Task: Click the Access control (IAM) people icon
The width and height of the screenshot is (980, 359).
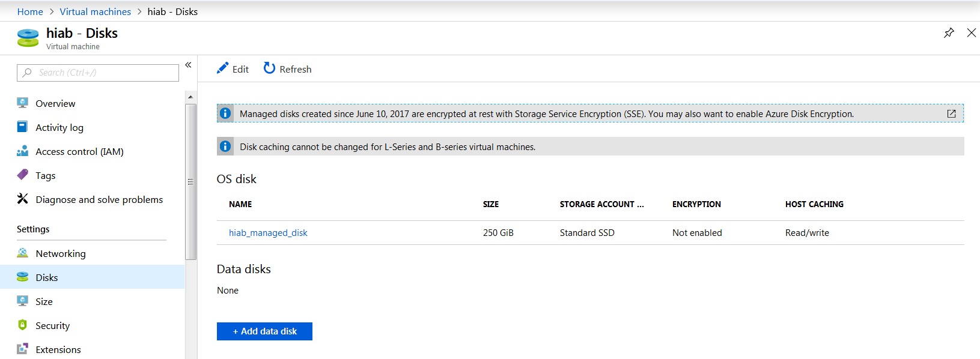Action: [x=23, y=151]
